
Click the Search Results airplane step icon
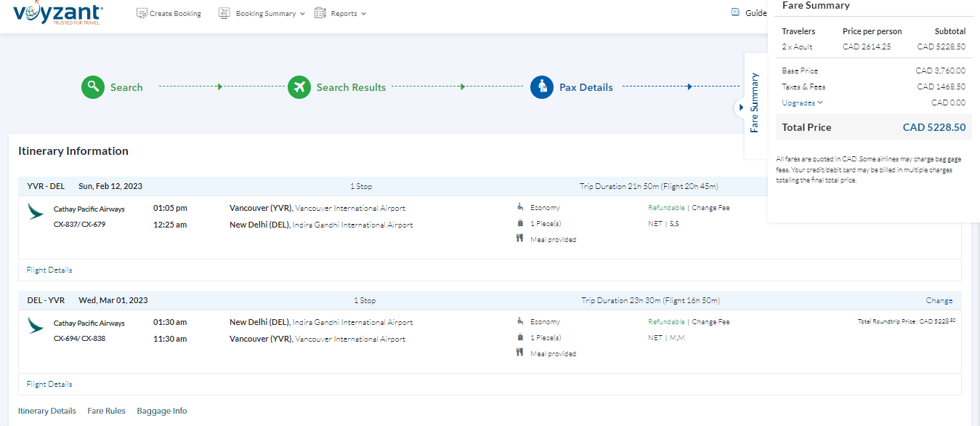[299, 87]
